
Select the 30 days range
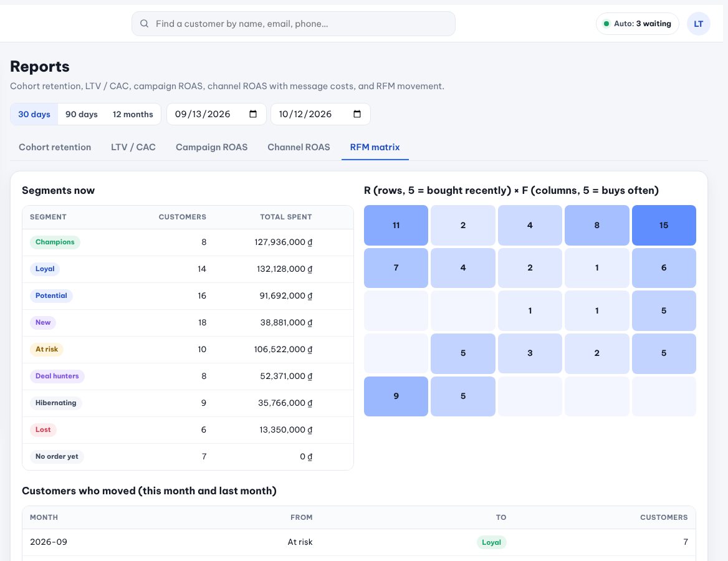pos(34,114)
